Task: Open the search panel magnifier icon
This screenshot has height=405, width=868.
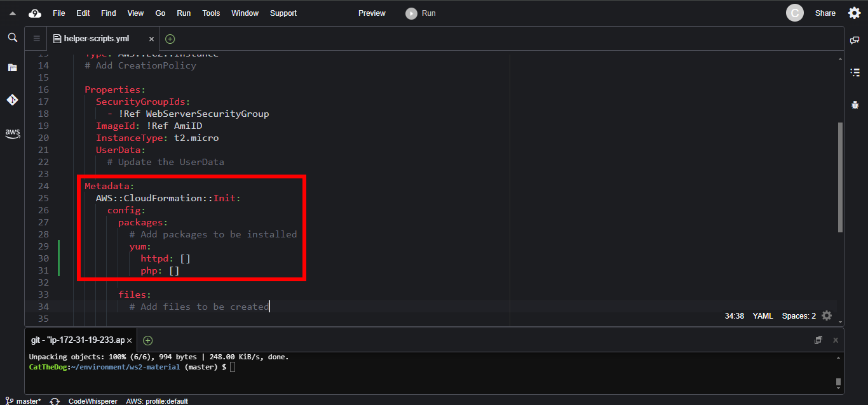Action: click(x=12, y=38)
